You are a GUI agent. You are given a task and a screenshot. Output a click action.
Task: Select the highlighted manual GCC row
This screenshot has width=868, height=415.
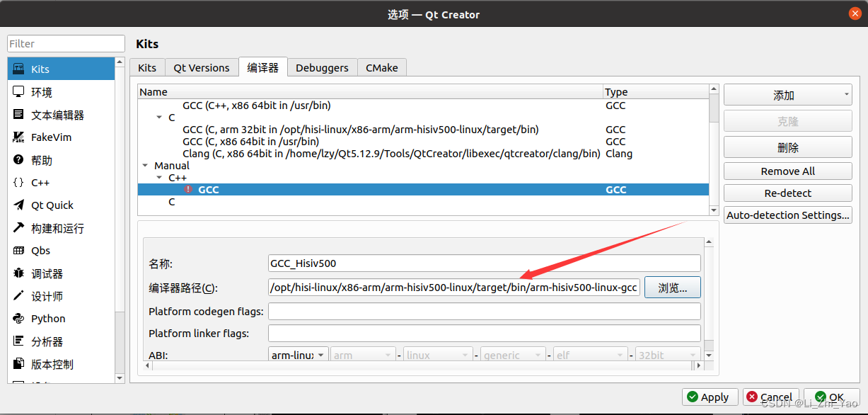click(x=423, y=189)
